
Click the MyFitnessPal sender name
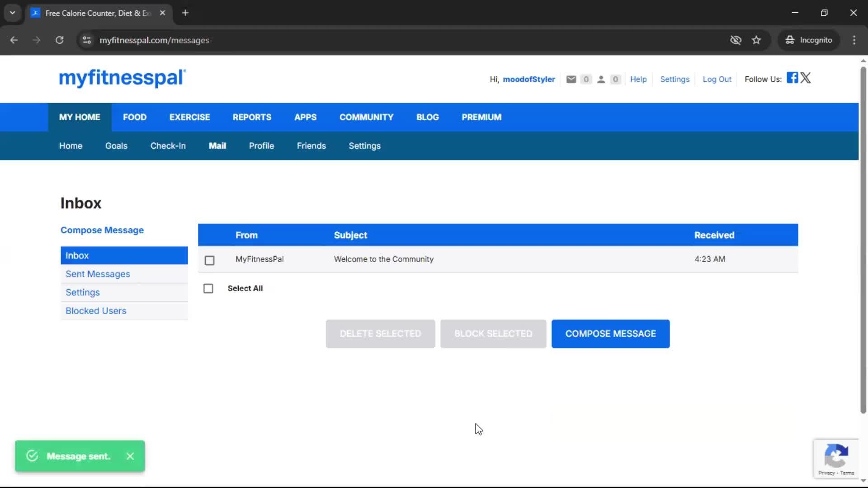259,259
